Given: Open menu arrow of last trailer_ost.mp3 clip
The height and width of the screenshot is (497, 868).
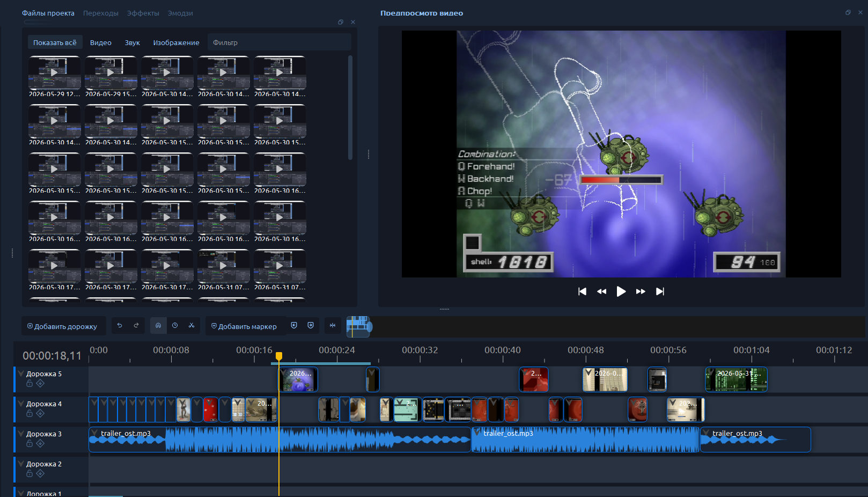Looking at the screenshot, I should (707, 433).
